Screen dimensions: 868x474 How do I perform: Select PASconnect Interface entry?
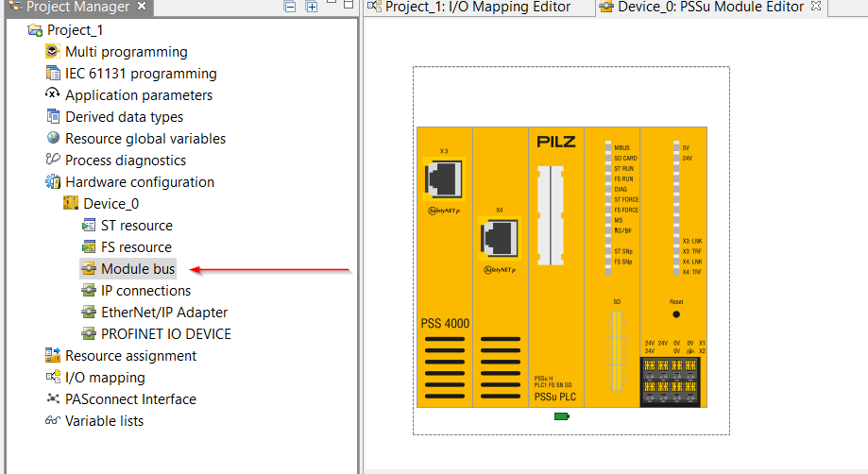(x=130, y=399)
